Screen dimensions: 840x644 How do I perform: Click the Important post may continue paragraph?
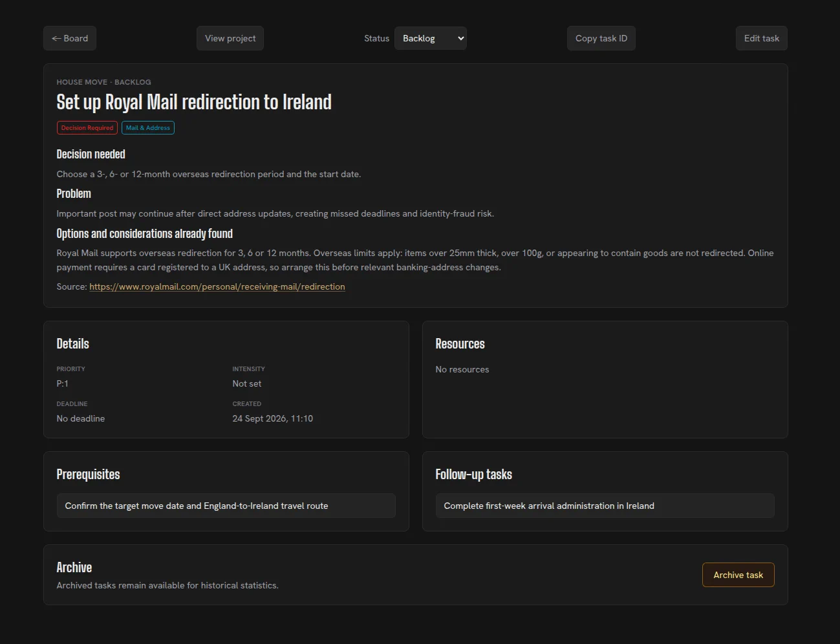point(275,213)
